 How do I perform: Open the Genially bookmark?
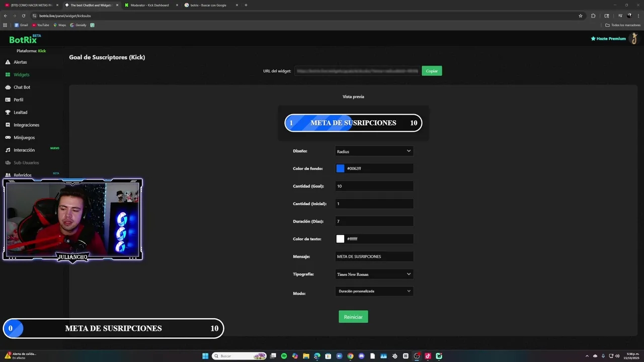point(78,25)
